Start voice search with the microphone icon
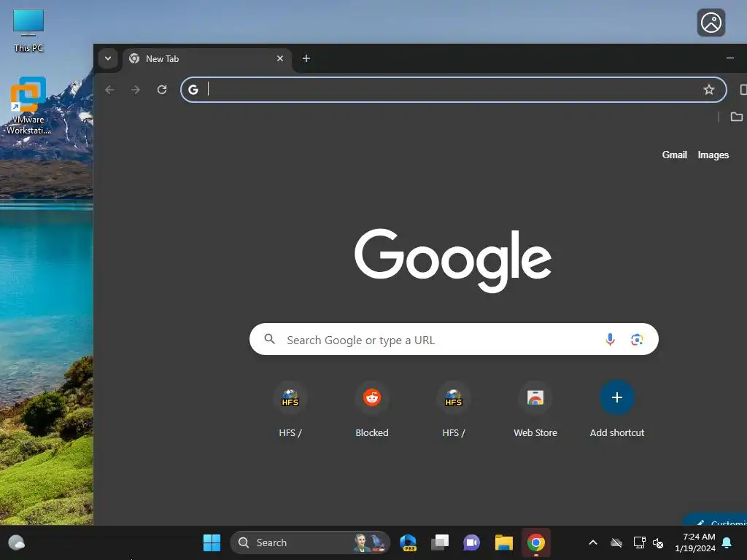This screenshot has height=560, width=747. click(x=610, y=339)
